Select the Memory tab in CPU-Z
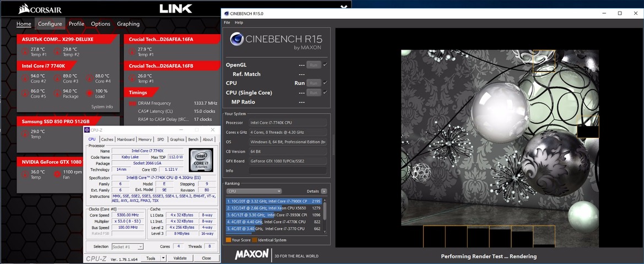644x264 pixels. [144, 139]
